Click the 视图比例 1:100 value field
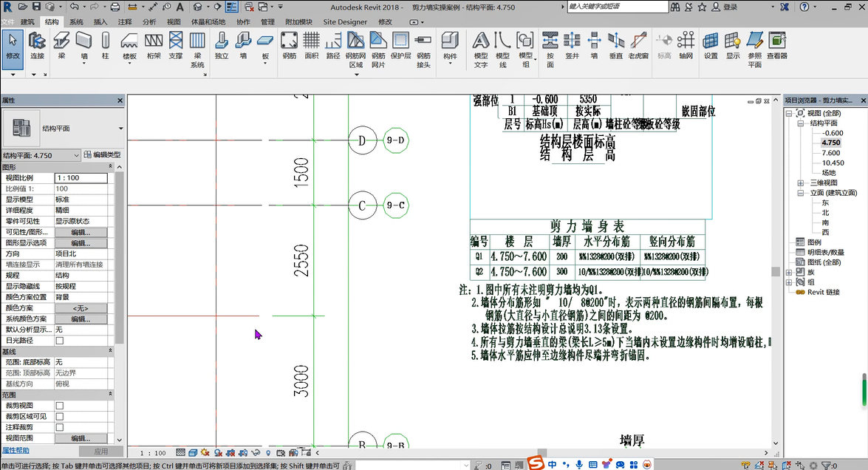 [81, 177]
